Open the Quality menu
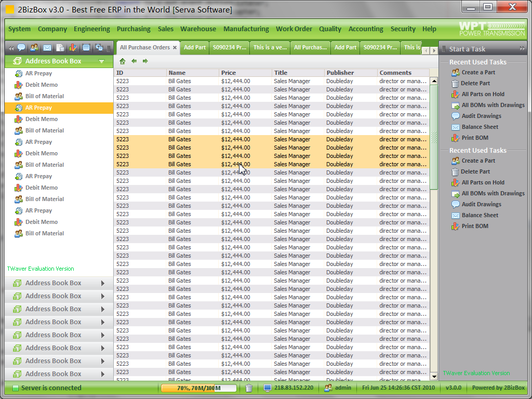 coord(330,29)
